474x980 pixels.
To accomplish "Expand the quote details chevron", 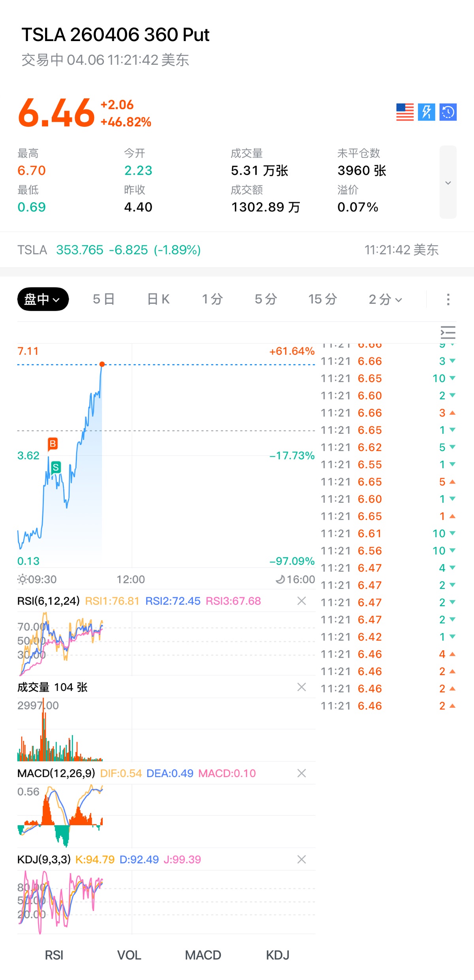I will click(x=448, y=182).
